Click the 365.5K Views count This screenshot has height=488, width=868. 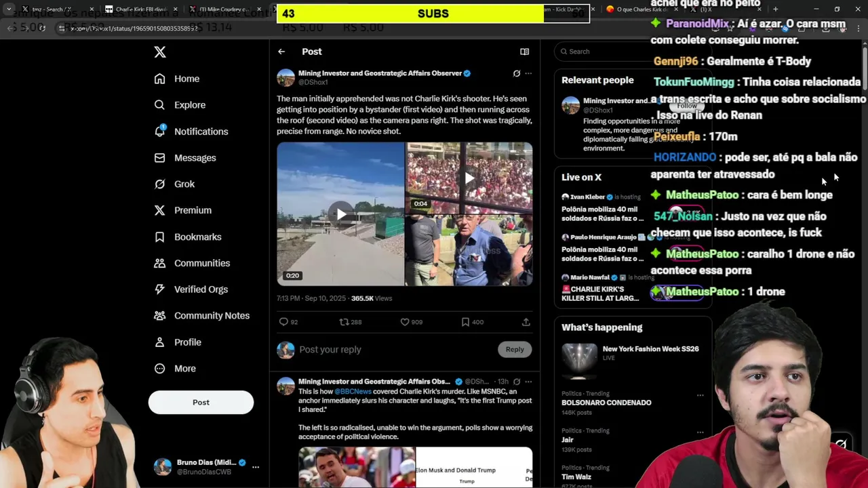click(372, 298)
